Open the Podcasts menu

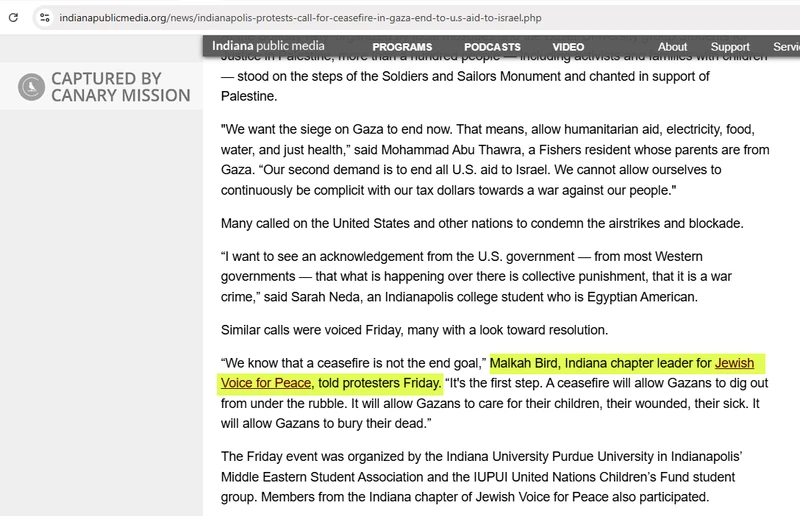[x=492, y=47]
